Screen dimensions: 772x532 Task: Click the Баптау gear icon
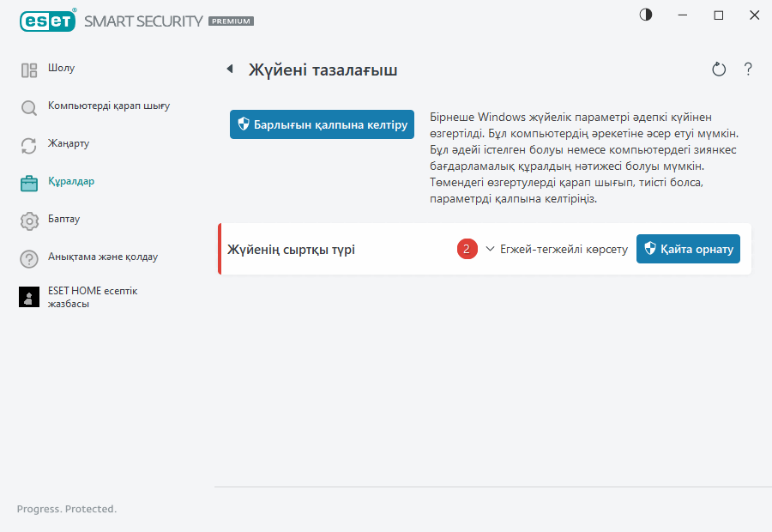point(29,221)
